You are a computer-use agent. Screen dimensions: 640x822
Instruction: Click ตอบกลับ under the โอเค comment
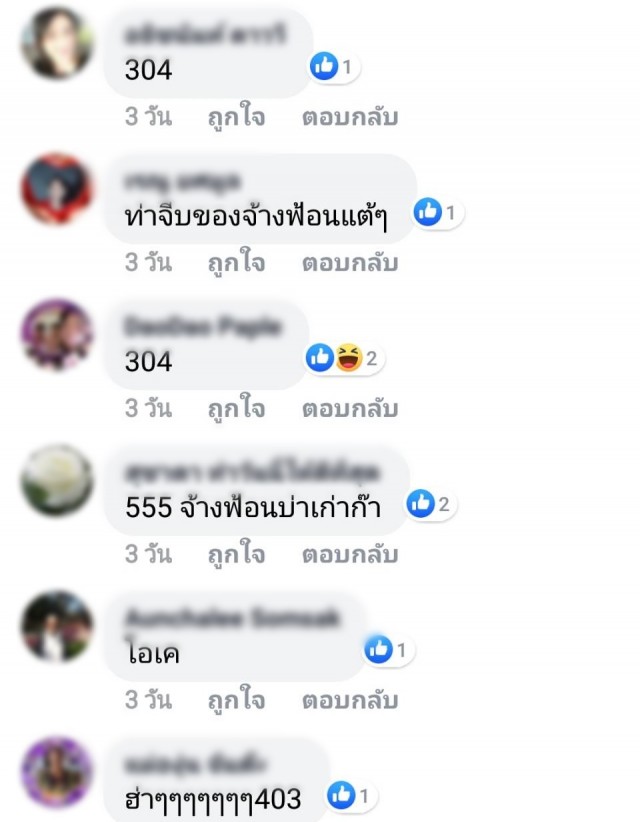(x=350, y=699)
